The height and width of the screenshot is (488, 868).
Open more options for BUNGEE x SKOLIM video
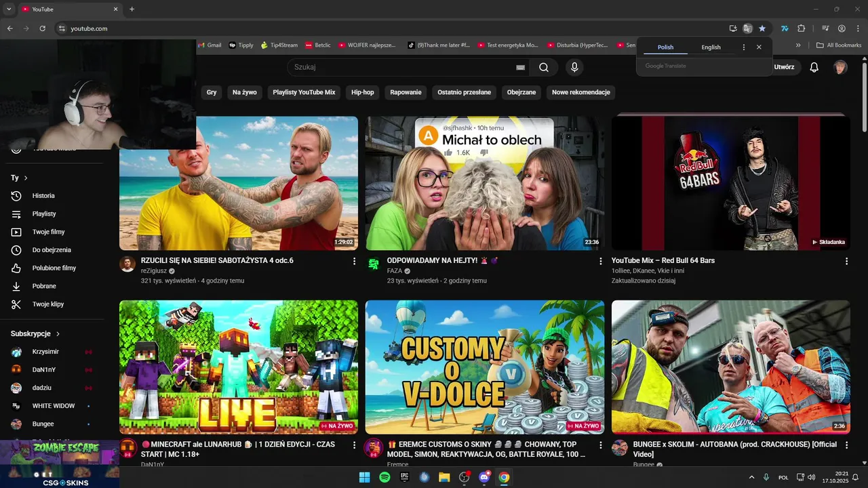click(x=846, y=445)
